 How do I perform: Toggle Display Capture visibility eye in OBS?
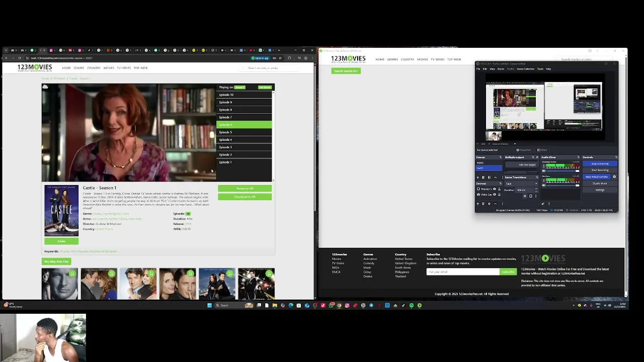[x=495, y=189]
